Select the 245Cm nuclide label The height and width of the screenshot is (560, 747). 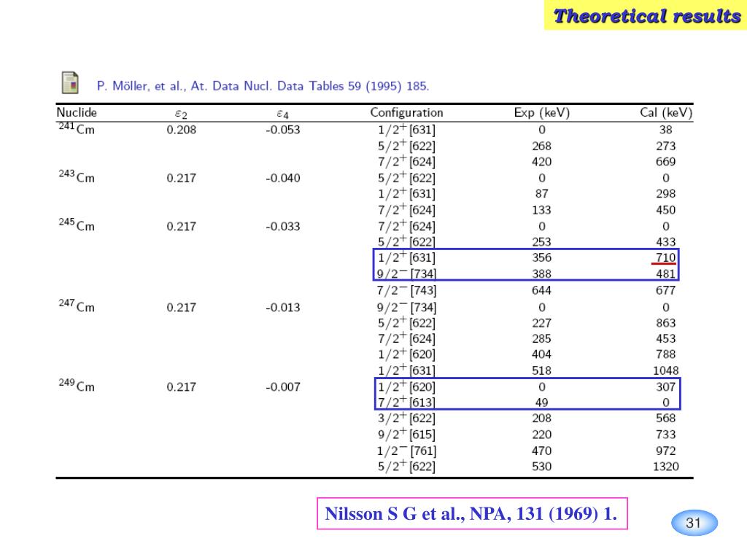pyautogui.click(x=77, y=225)
